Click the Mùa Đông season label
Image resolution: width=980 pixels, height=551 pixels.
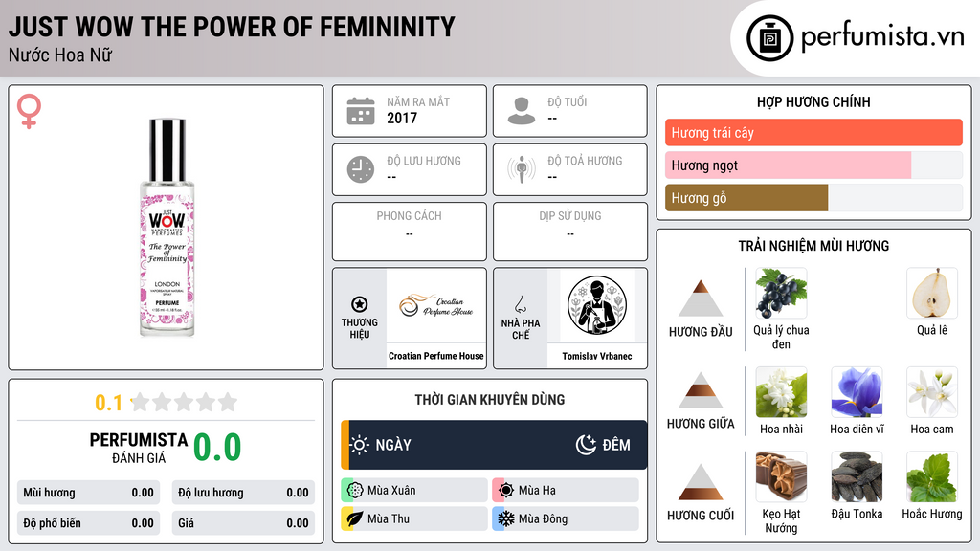544,518
